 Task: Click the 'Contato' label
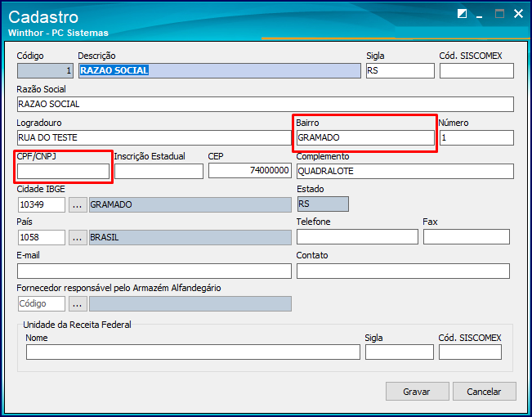pos(312,255)
